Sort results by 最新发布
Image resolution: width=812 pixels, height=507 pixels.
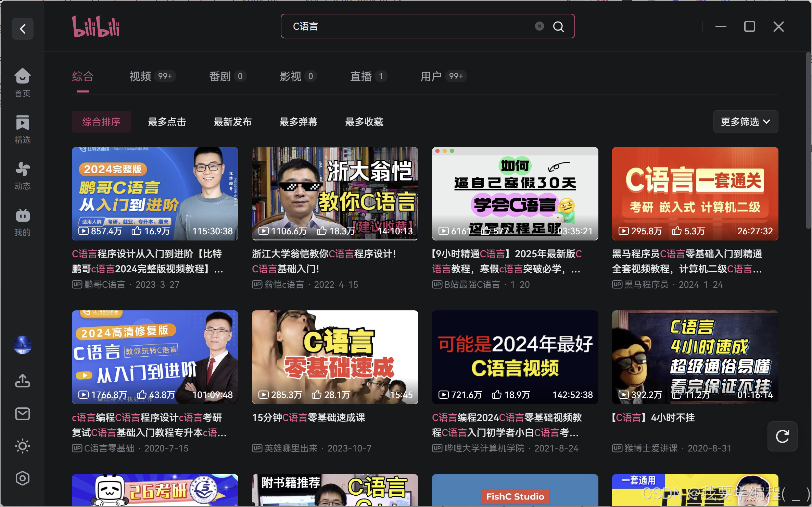point(233,122)
